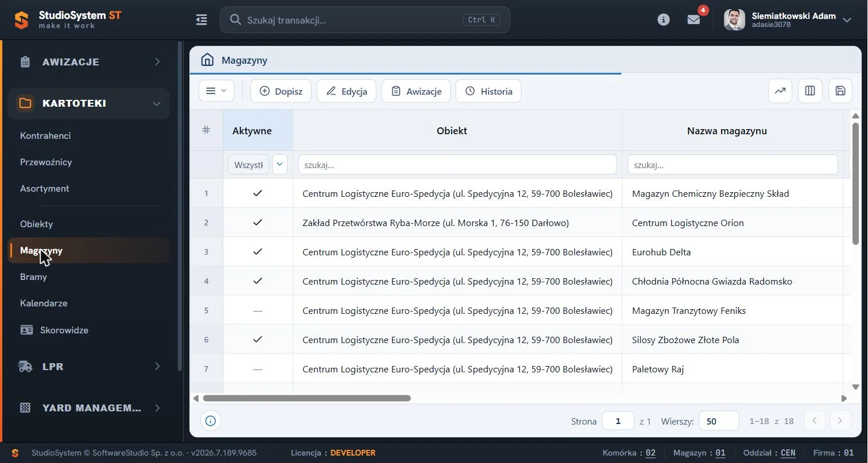Screen dimensions: 868x463
Task: Open Asortyment in the sidebar
Action: pyautogui.click(x=44, y=188)
